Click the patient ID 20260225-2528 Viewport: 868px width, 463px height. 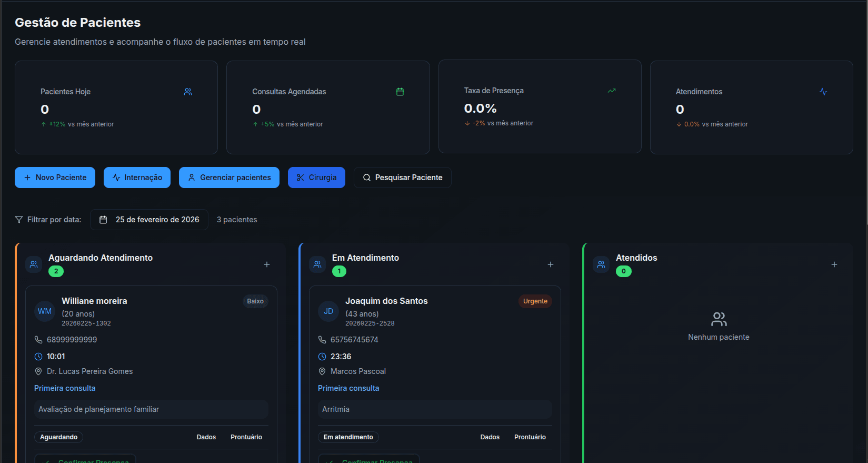click(x=370, y=323)
